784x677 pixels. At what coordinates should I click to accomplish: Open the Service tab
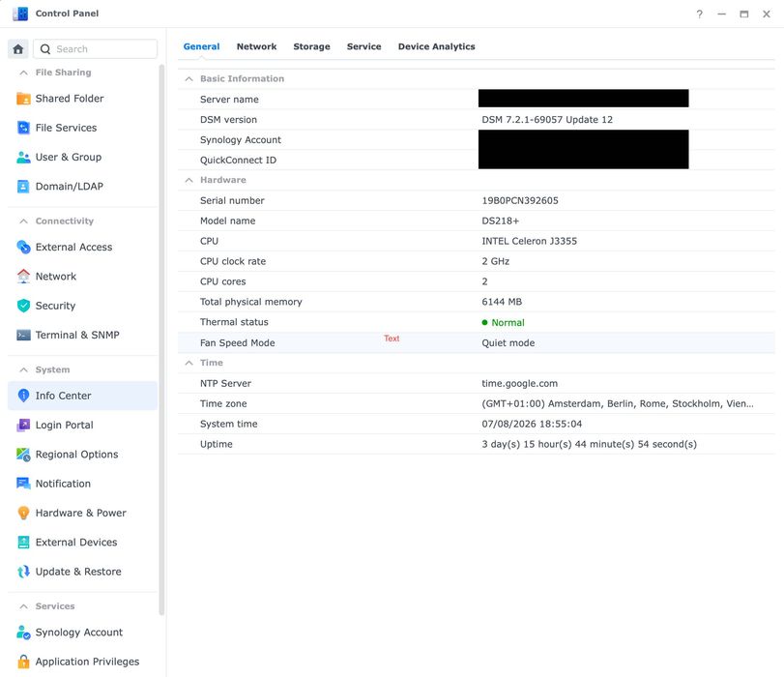(x=364, y=46)
